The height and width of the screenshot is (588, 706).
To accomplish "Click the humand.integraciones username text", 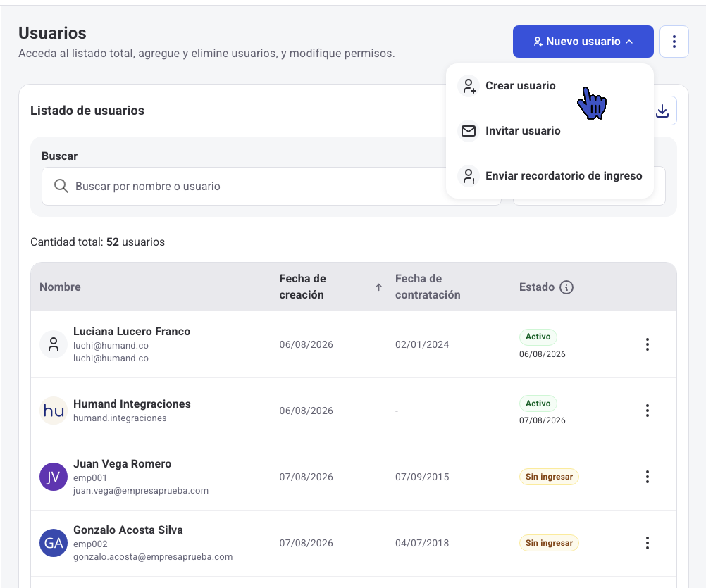I will [120, 418].
